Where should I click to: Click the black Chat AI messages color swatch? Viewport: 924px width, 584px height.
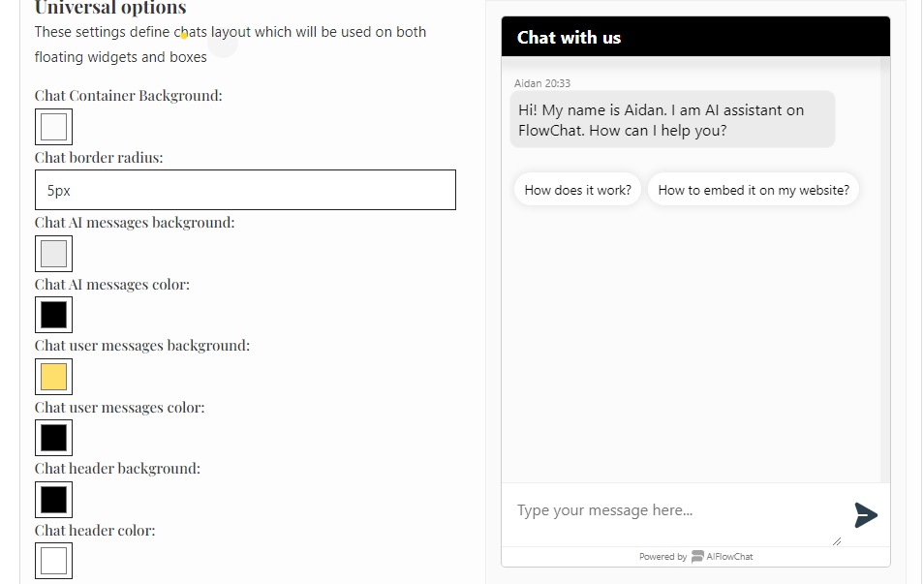(53, 314)
